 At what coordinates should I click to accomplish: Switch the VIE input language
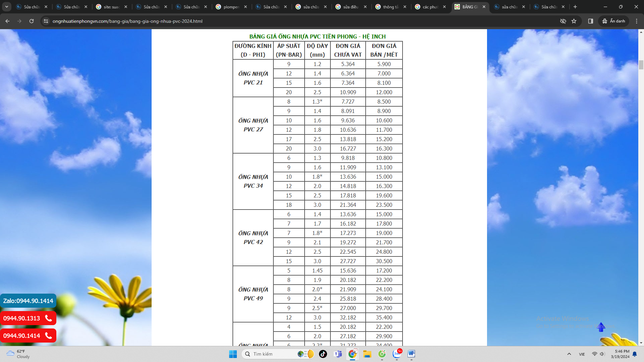[582, 354]
